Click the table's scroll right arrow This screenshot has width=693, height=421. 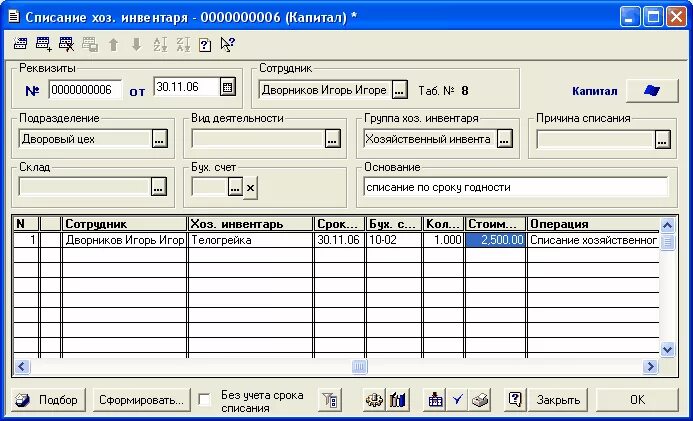click(x=650, y=366)
